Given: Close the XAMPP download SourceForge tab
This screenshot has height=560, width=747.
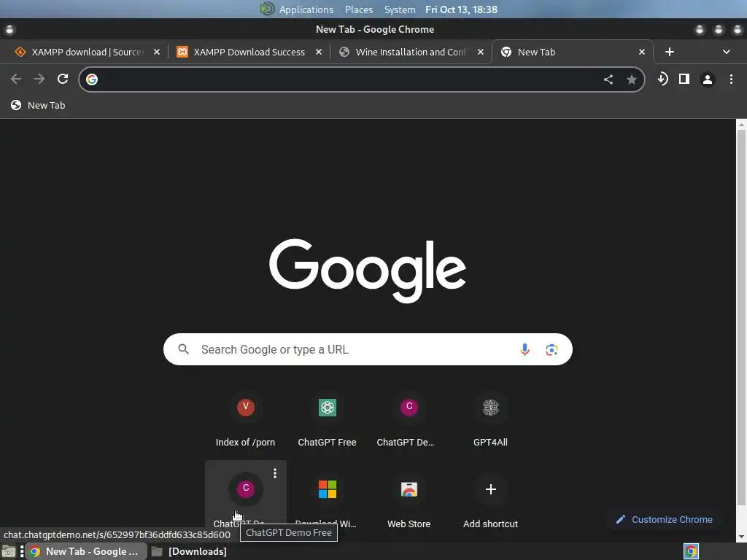Looking at the screenshot, I should pyautogui.click(x=157, y=52).
